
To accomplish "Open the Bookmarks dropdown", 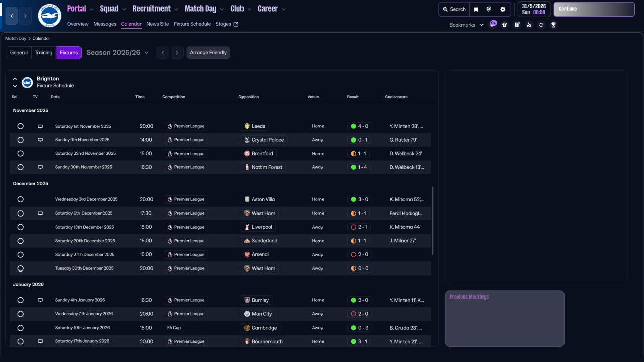I will [x=466, y=25].
